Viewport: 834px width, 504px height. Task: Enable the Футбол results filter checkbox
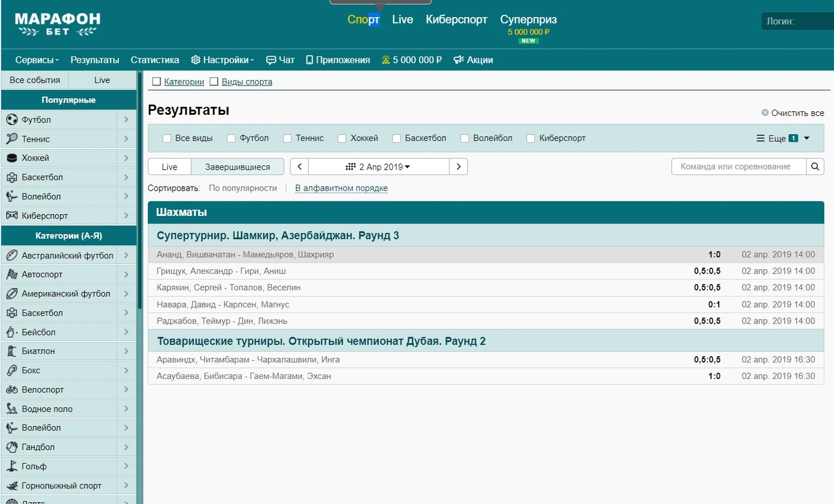231,138
